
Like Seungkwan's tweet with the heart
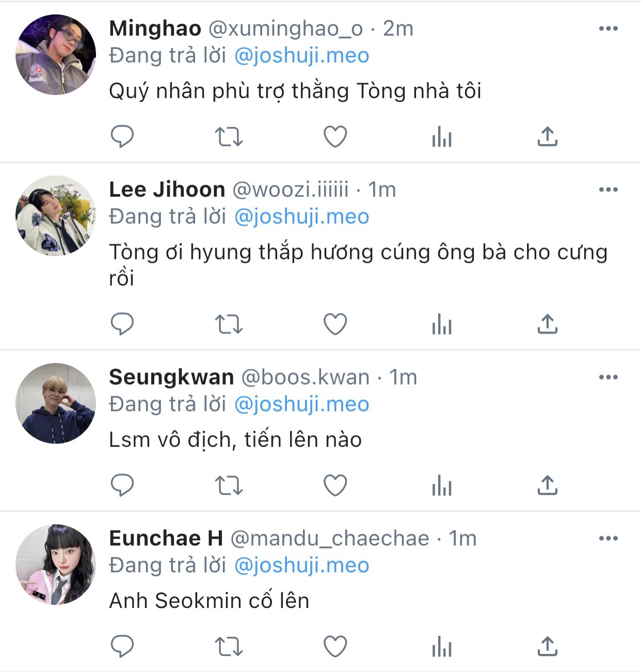335,485
